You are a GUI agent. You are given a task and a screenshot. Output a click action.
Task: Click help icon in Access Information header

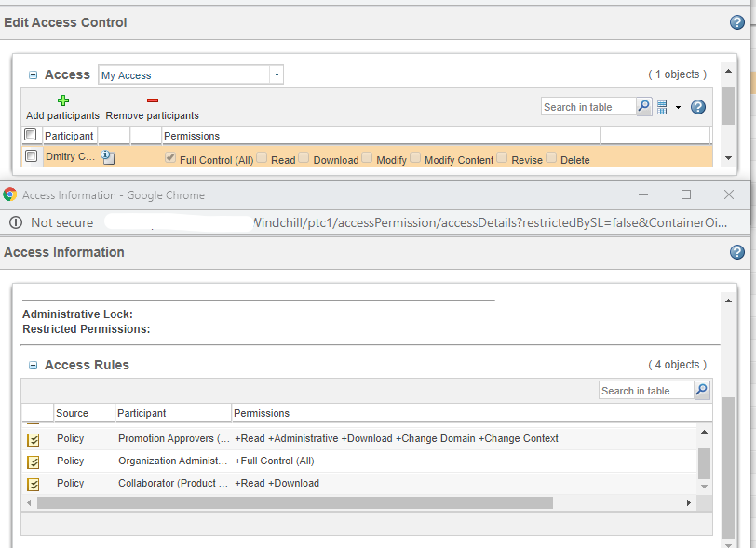(x=737, y=252)
